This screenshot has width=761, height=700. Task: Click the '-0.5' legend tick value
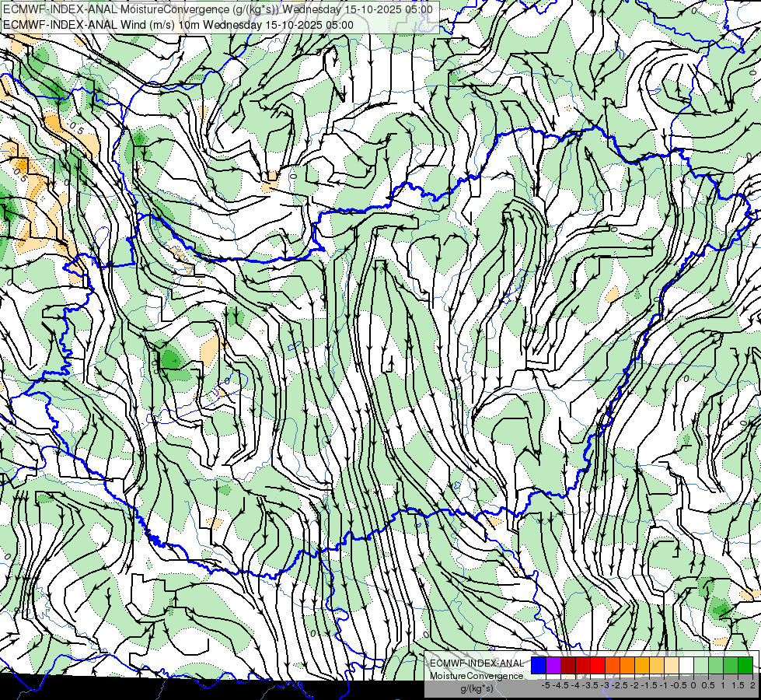(679, 685)
